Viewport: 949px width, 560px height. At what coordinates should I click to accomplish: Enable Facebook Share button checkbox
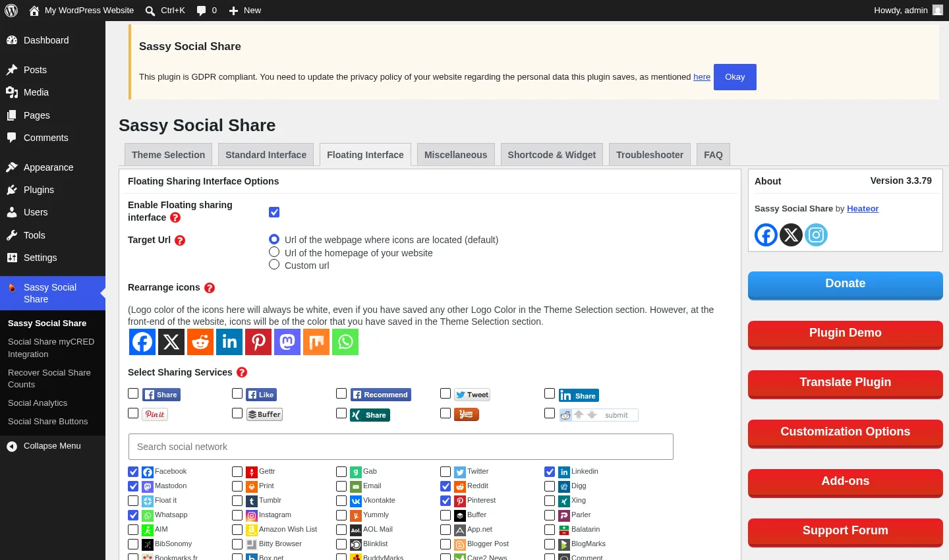pyautogui.click(x=133, y=393)
